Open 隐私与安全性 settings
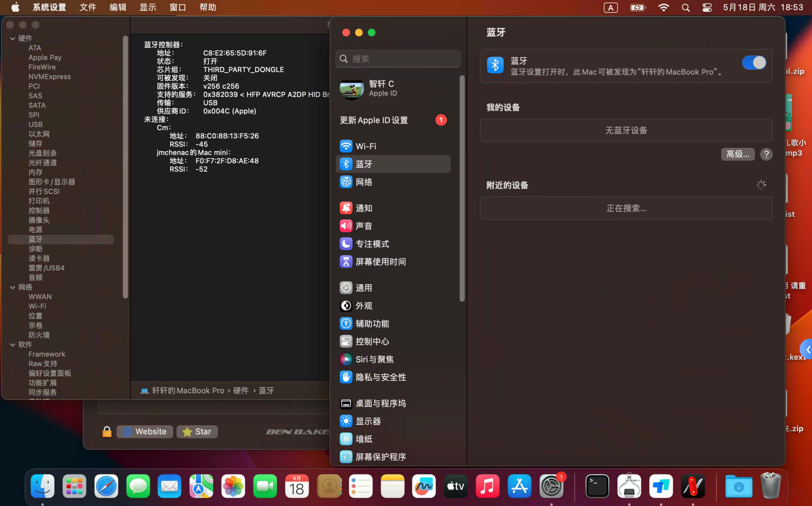Viewport: 812px width, 506px height. pos(381,377)
